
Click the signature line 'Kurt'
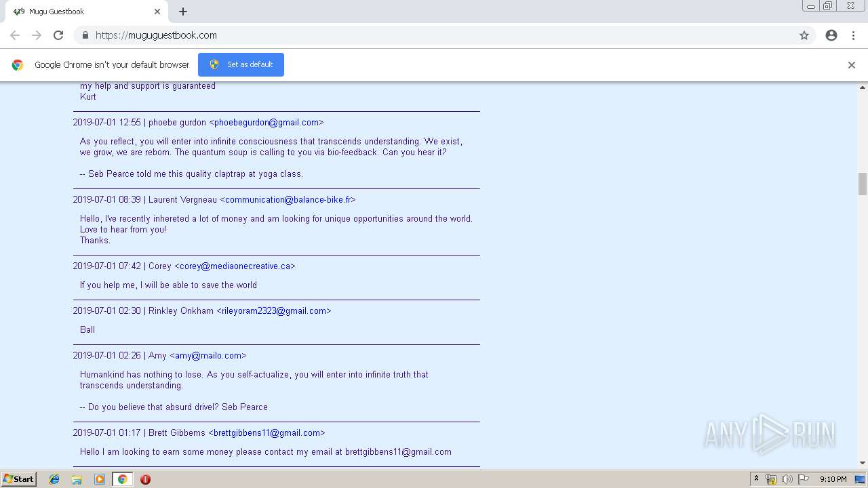pyautogui.click(x=88, y=97)
